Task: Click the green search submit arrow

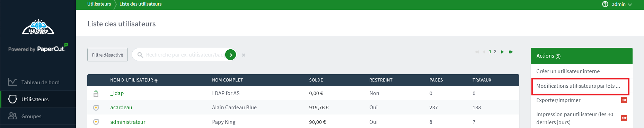Action: click(231, 55)
